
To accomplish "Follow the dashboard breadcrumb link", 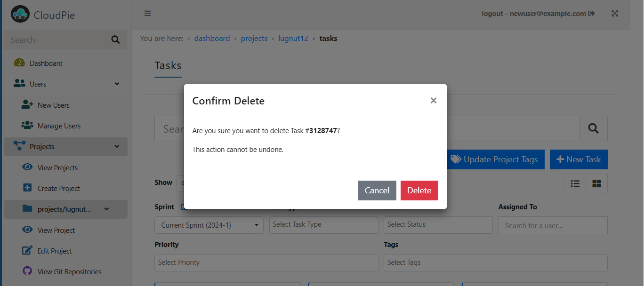I will coord(212,39).
